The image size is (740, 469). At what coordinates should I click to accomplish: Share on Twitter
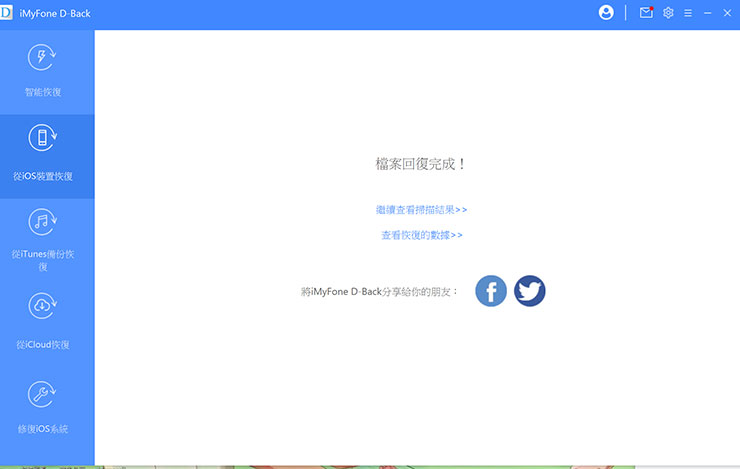tap(530, 291)
